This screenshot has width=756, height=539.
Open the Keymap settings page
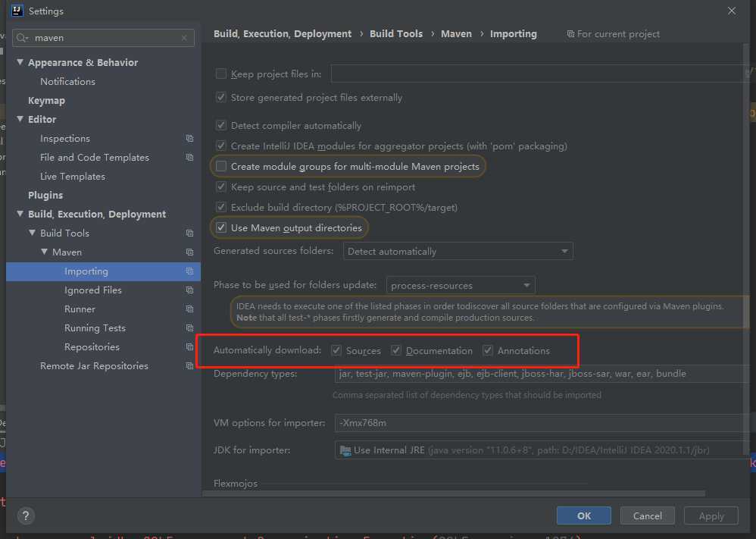pyautogui.click(x=46, y=100)
